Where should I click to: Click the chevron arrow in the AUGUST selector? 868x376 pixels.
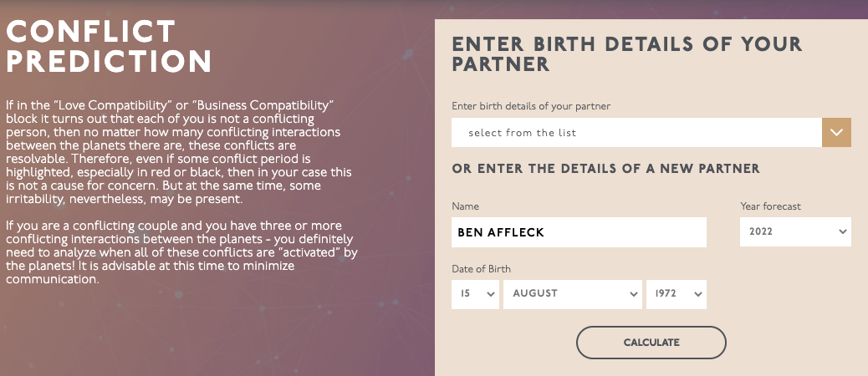coord(634,294)
